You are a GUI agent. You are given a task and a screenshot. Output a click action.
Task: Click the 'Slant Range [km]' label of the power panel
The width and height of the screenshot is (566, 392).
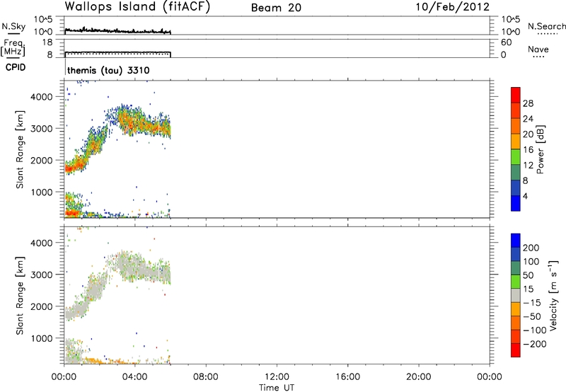point(20,149)
